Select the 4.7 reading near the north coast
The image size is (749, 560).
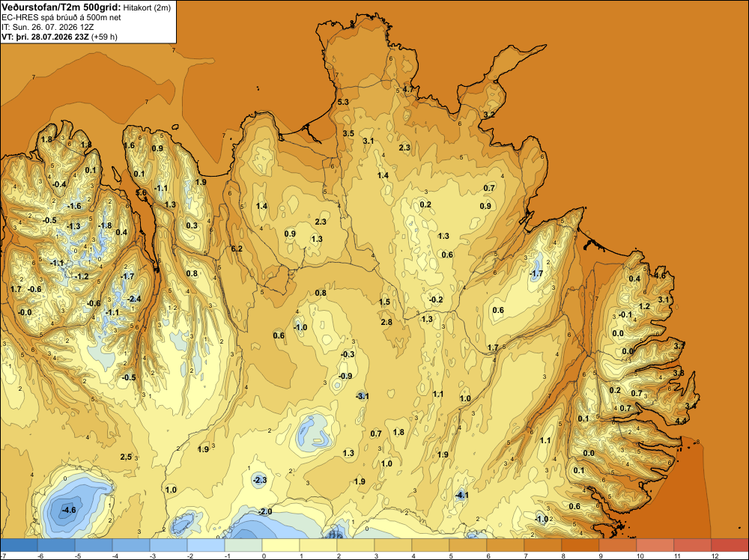point(408,89)
